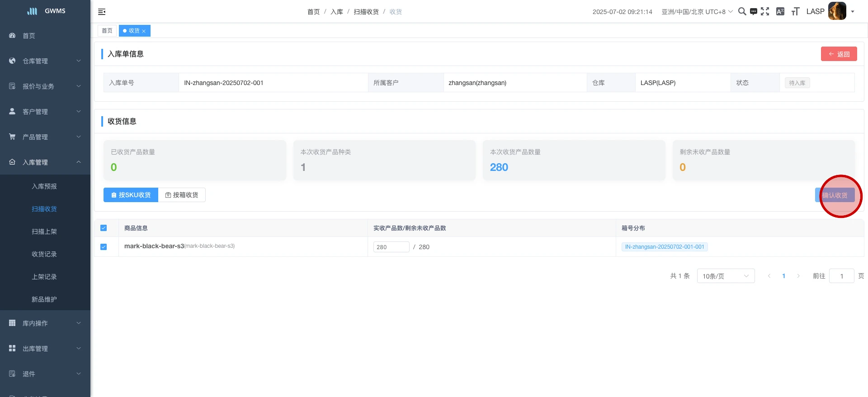
Task: Click box number tag IN-zhangsan-20250702-001-001
Action: pyautogui.click(x=664, y=247)
